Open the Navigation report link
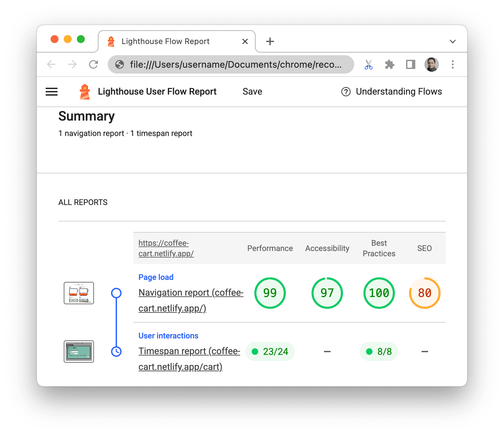This screenshot has width=504, height=435. click(x=191, y=300)
